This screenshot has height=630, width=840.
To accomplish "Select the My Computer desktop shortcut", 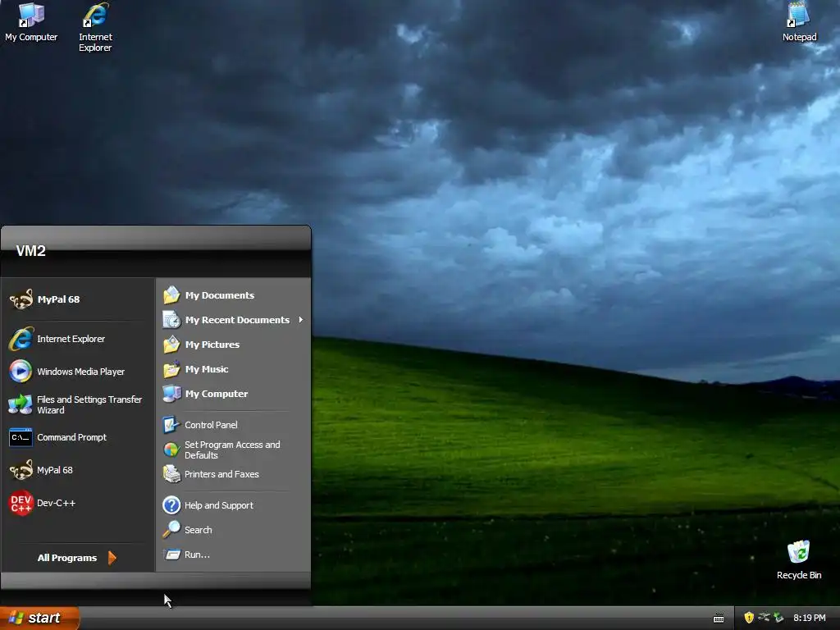I will [x=31, y=22].
